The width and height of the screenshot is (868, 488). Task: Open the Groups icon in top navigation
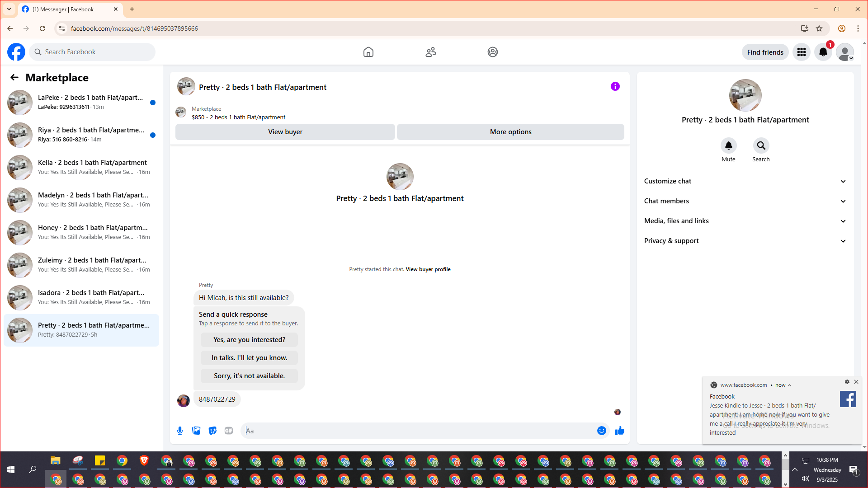(x=493, y=52)
